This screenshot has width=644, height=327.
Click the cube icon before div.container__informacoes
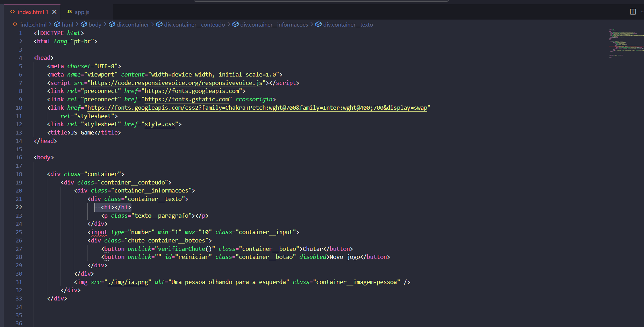pos(236,24)
